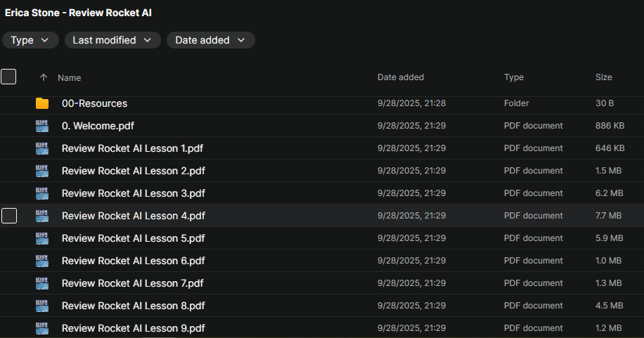Click the 00-Resources folder icon
Image resolution: width=644 pixels, height=338 pixels.
(x=42, y=103)
